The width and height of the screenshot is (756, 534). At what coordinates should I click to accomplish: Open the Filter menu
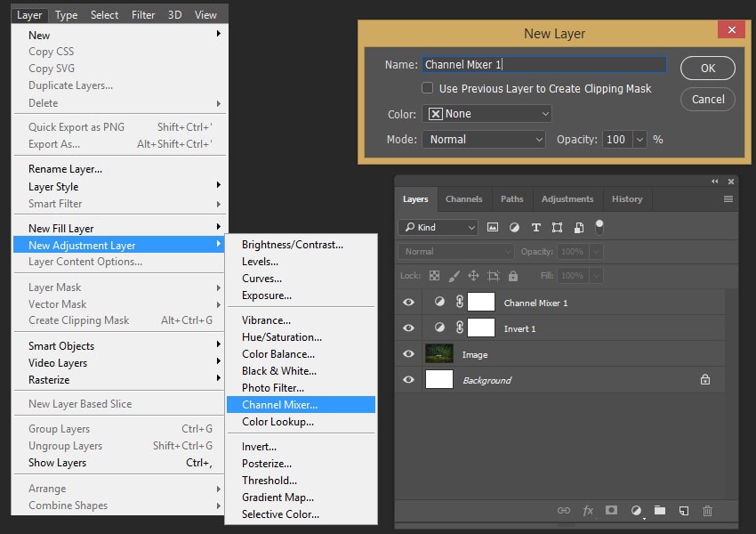click(143, 15)
